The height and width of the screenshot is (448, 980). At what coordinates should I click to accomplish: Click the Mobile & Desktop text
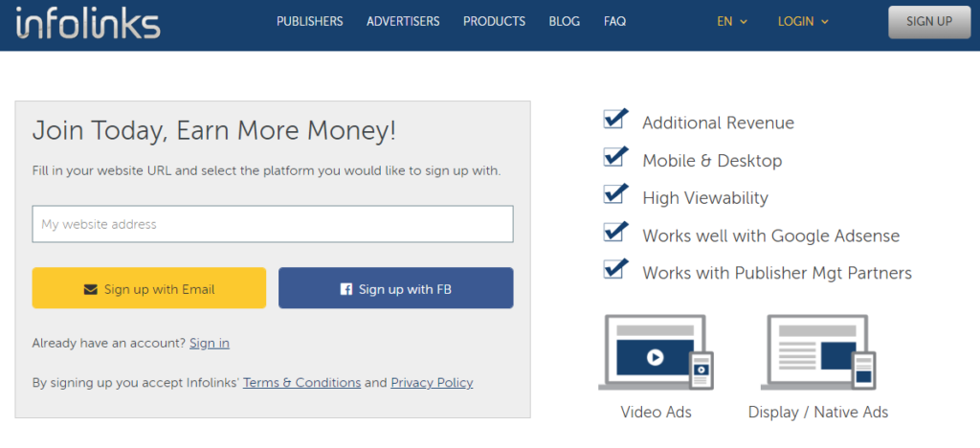click(x=712, y=161)
